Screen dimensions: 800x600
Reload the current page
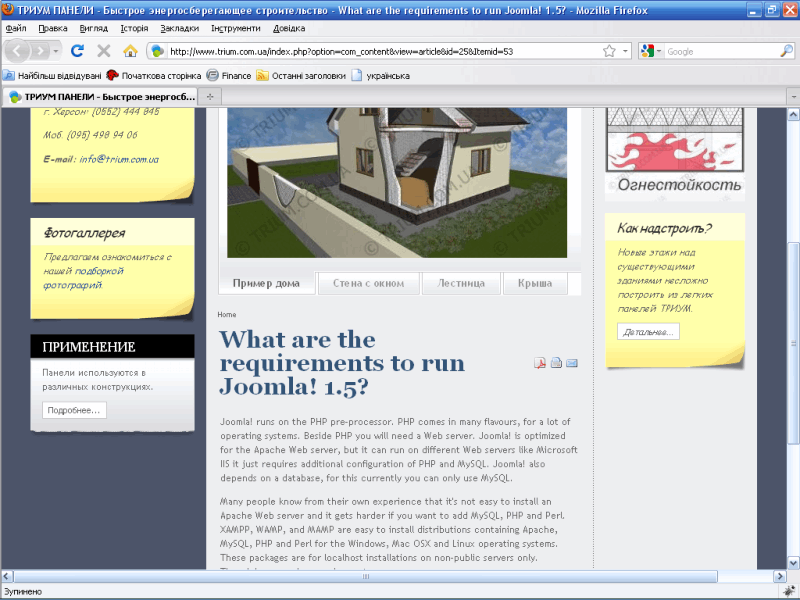[78, 51]
